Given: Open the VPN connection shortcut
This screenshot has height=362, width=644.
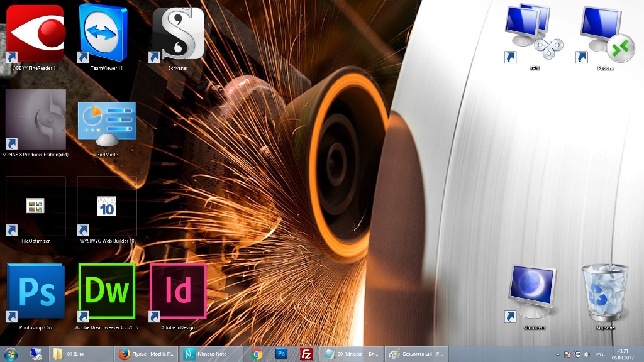Looking at the screenshot, I should pyautogui.click(x=534, y=34).
